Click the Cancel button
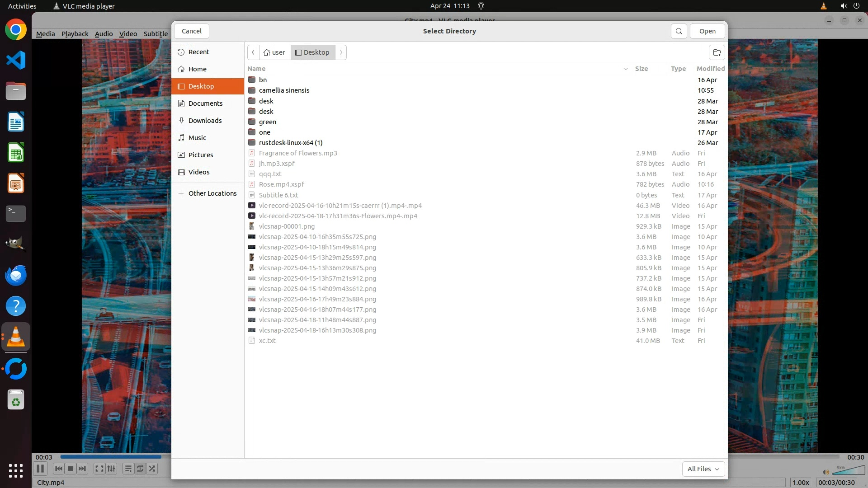This screenshot has height=488, width=868. click(x=191, y=31)
